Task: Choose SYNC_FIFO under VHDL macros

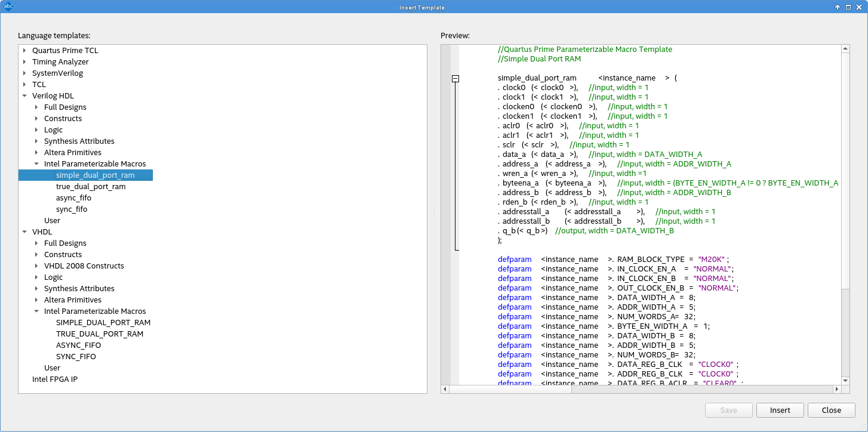Action: point(76,357)
